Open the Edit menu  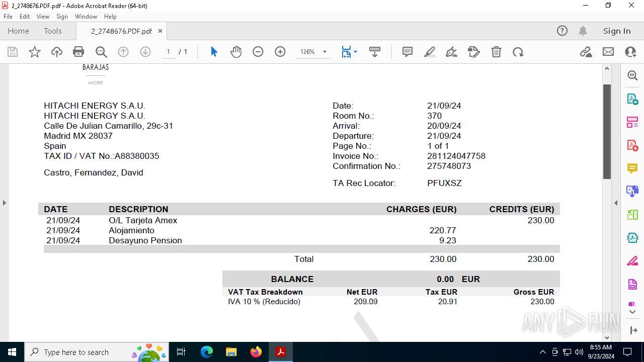[25, 17]
